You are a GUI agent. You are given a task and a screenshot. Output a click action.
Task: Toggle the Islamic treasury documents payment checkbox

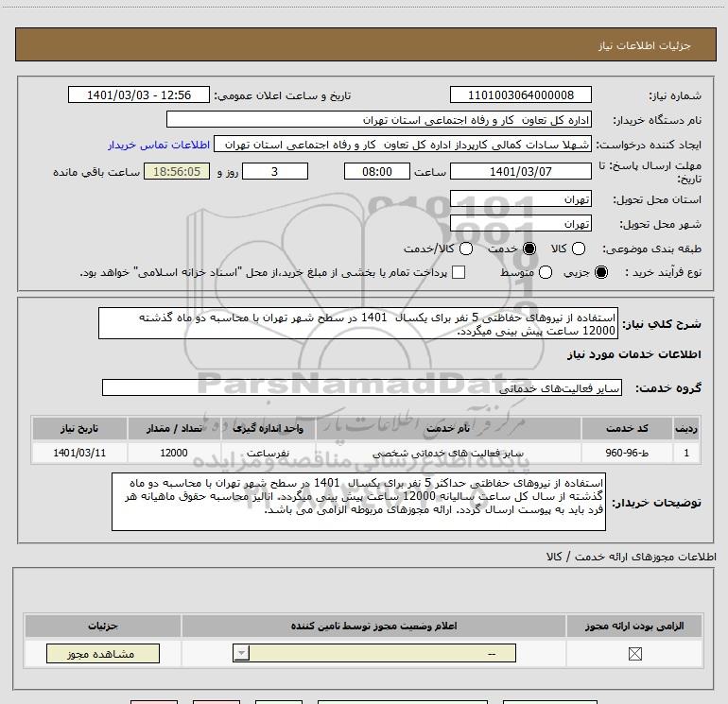pos(459,272)
